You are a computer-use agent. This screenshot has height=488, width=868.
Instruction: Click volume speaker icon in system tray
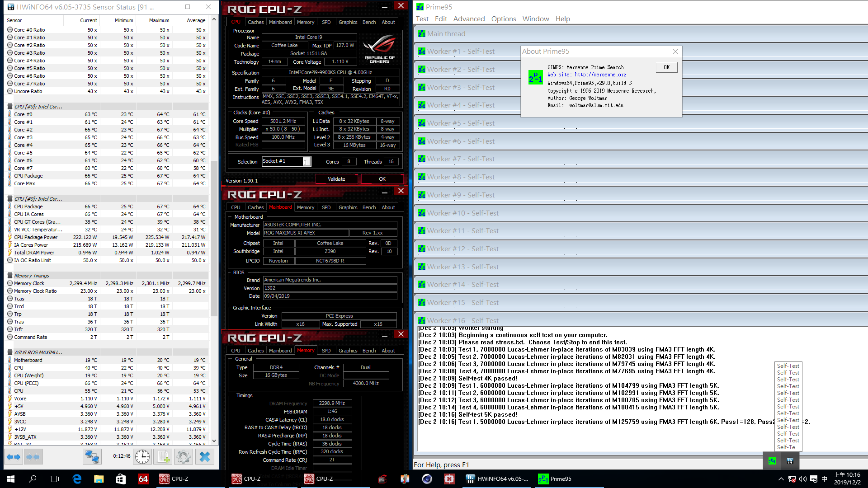(803, 479)
